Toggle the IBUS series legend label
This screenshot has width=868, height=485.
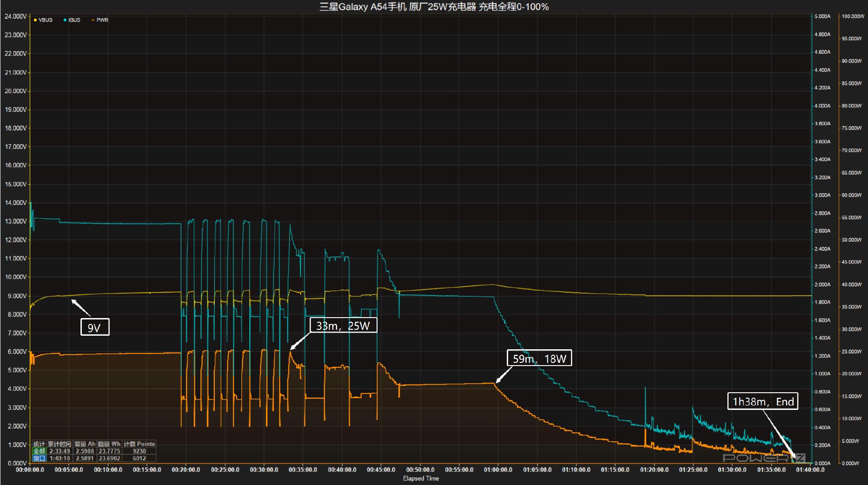74,20
